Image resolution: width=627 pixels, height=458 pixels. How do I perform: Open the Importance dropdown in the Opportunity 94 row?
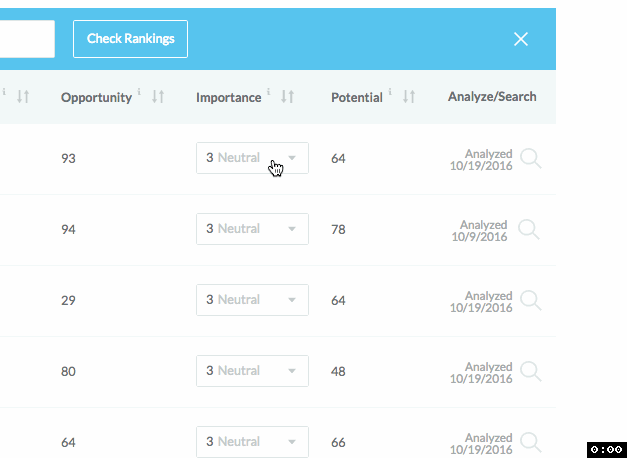coord(252,229)
